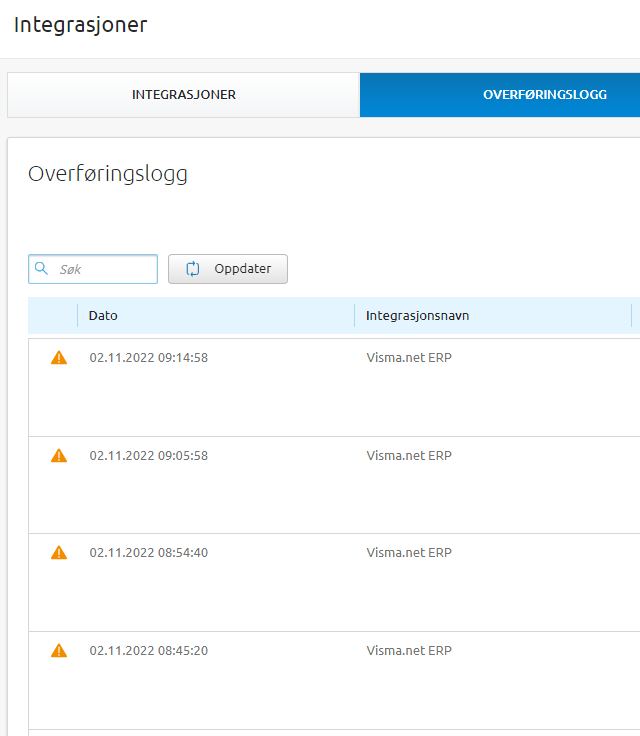Click the Overføringslogg section heading

click(108, 174)
